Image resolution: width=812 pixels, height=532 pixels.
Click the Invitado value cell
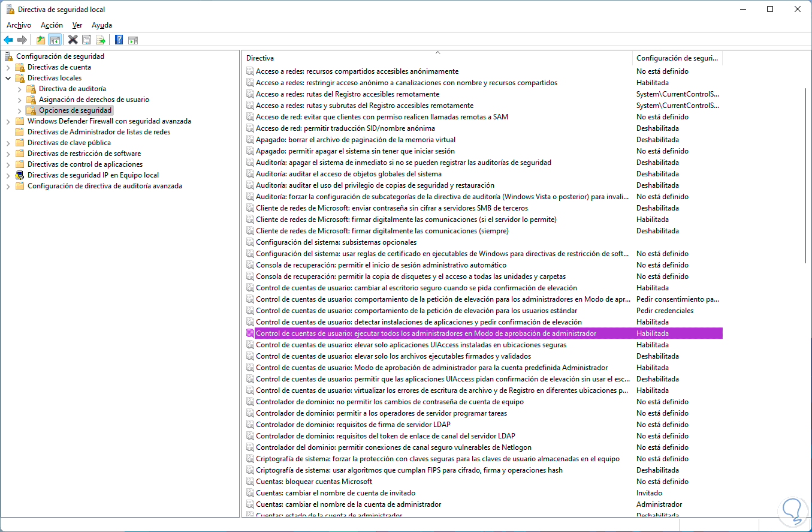point(649,493)
